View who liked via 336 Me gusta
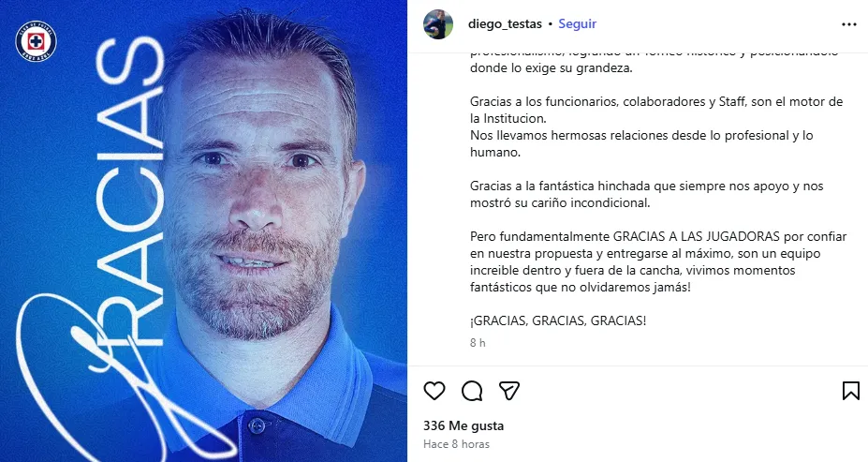 [x=463, y=425]
